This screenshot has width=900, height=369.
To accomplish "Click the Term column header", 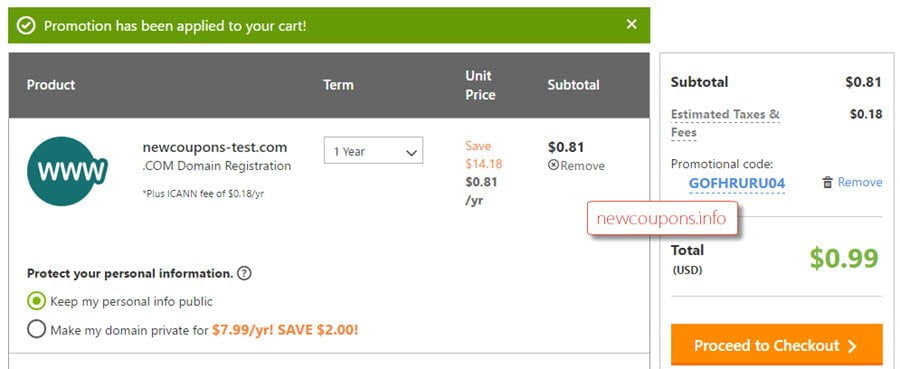I will tap(338, 85).
